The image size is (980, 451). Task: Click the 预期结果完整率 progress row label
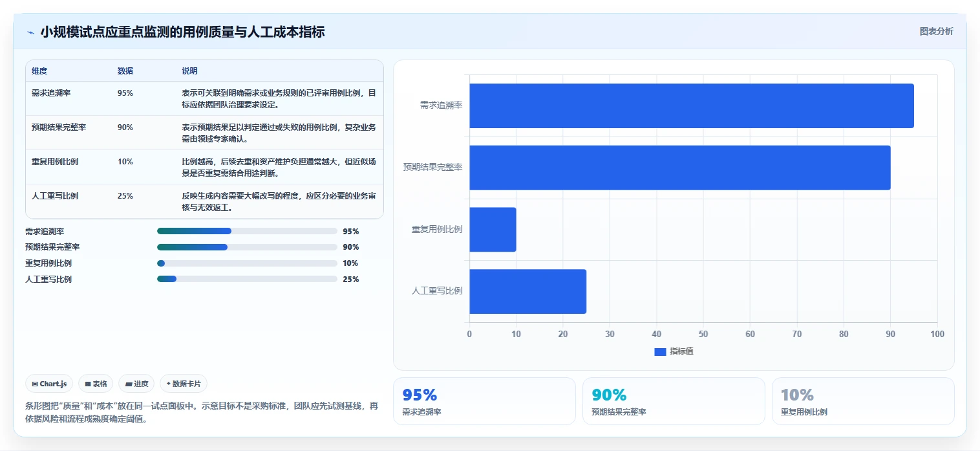[52, 247]
